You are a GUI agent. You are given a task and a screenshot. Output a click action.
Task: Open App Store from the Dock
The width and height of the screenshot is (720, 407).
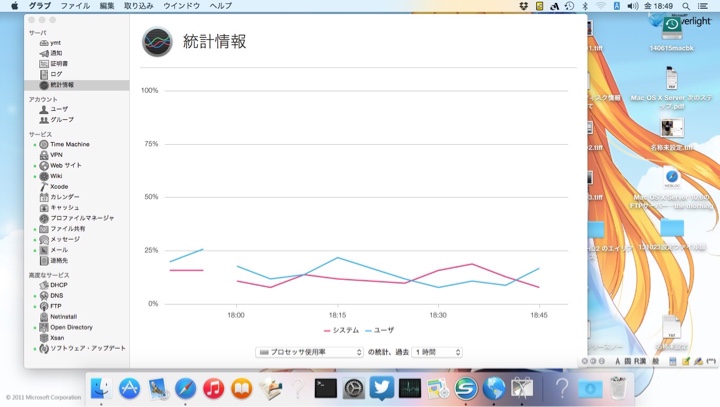tap(129, 389)
